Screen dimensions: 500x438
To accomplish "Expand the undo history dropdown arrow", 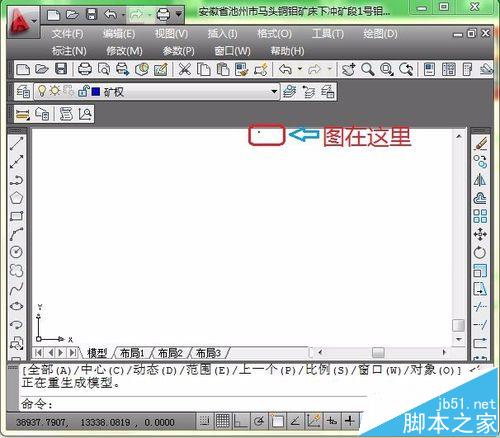I will pyautogui.click(x=300, y=69).
